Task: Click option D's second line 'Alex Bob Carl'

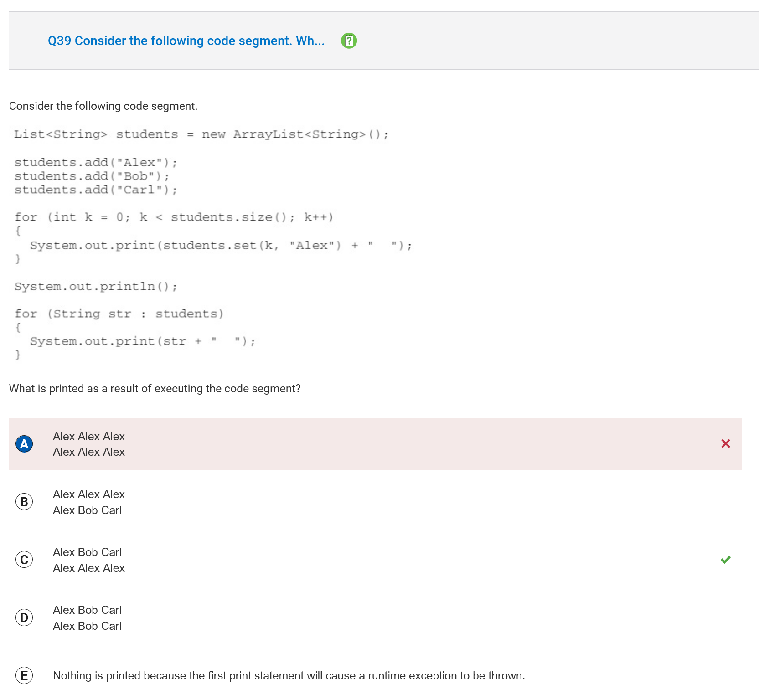Action: tap(87, 626)
